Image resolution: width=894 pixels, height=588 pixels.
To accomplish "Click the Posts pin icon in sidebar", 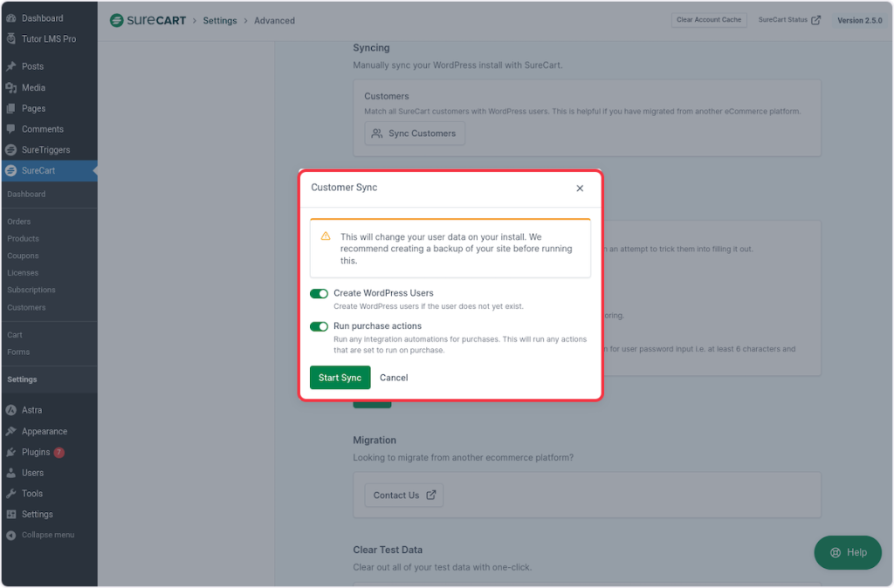I will [11, 66].
